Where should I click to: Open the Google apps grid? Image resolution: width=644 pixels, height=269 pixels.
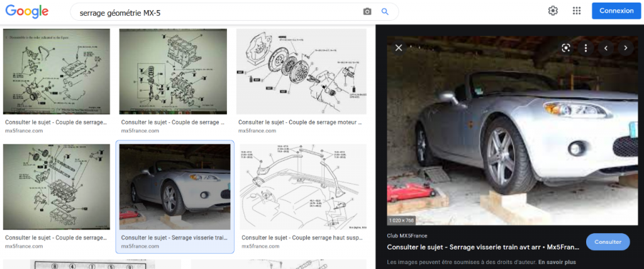pyautogui.click(x=577, y=11)
